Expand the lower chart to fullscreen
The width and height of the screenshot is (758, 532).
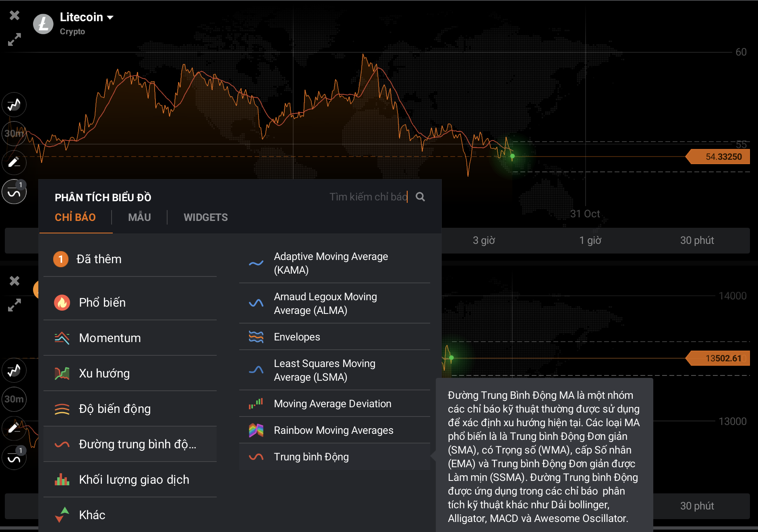point(14,305)
